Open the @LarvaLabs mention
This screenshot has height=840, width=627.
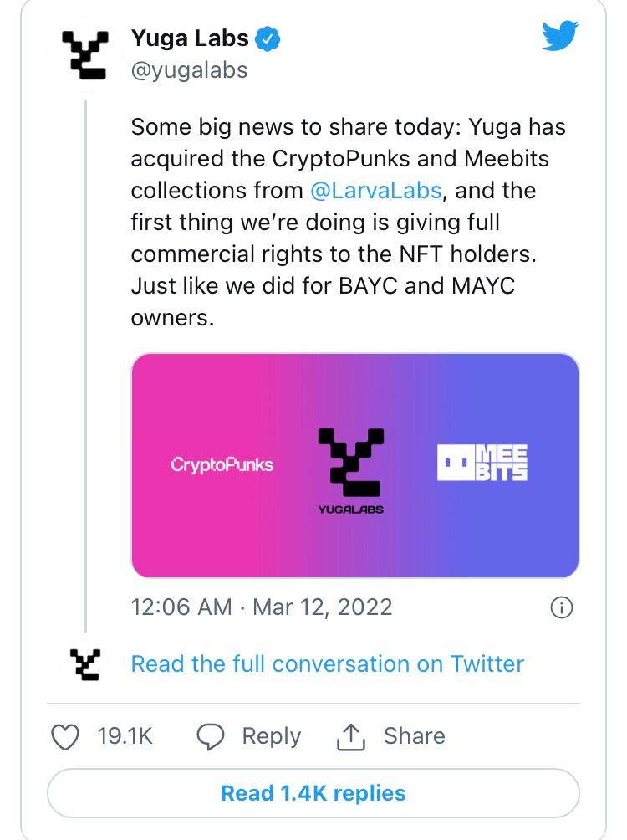tap(375, 190)
